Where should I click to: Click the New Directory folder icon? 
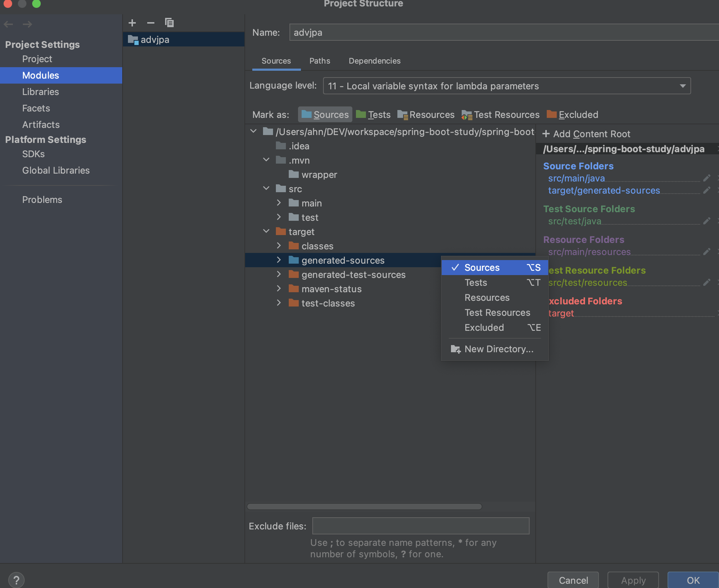[x=455, y=349]
